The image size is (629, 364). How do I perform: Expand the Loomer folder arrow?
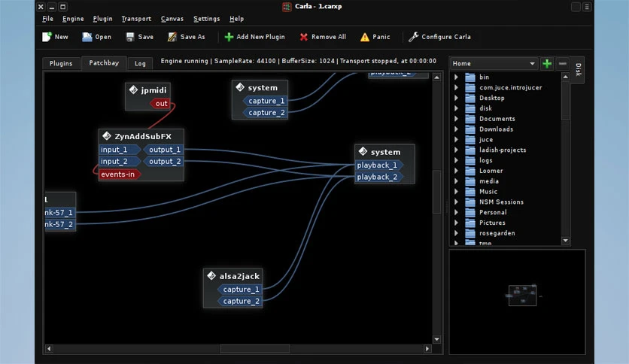[x=456, y=171]
